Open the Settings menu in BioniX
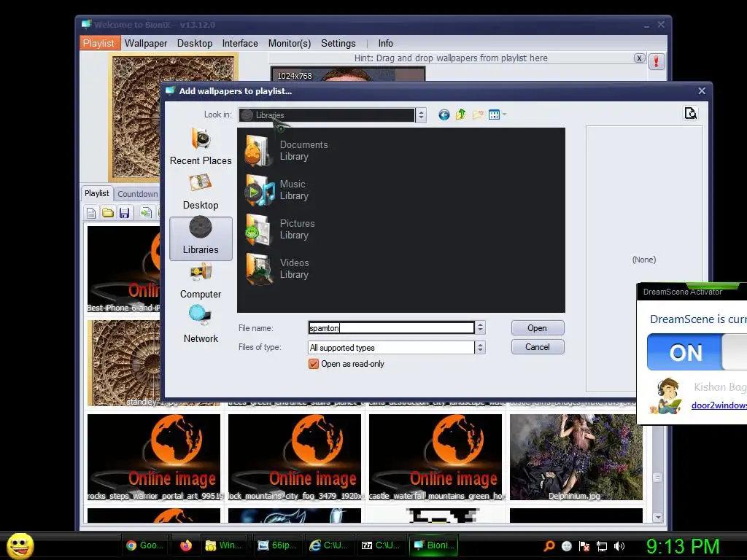The height and width of the screenshot is (560, 747). pyautogui.click(x=338, y=43)
